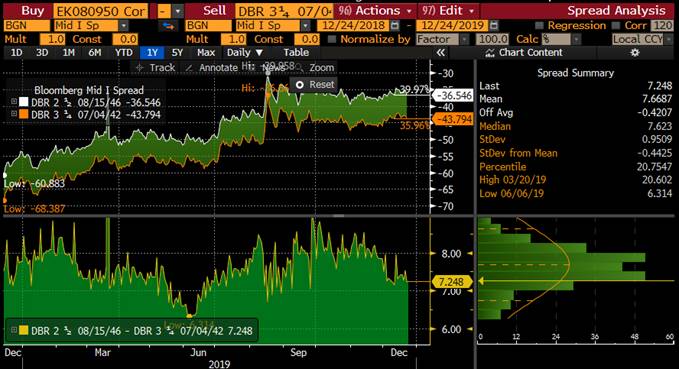Toggle the spread series legend box in lower chart
Screen dimensions: 679x369
coord(14,330)
